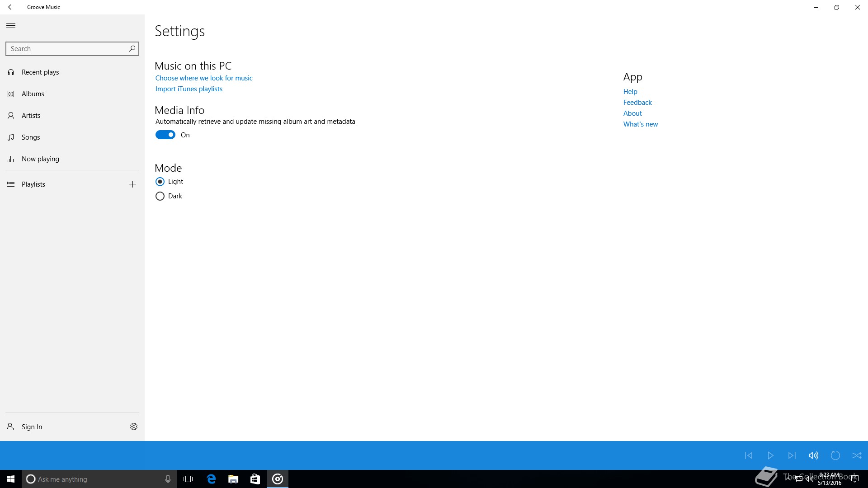Screen dimensions: 868x488
Task: Click the settings gear icon
Action: [x=134, y=427]
